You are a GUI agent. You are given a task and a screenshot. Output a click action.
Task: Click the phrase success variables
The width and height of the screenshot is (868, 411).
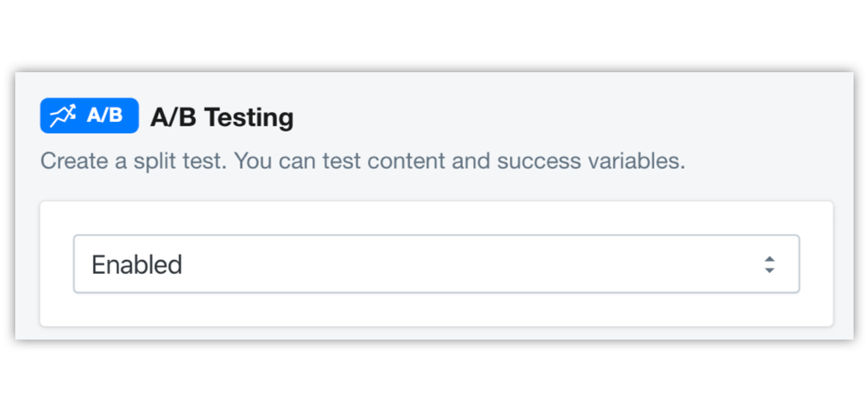coord(591,161)
